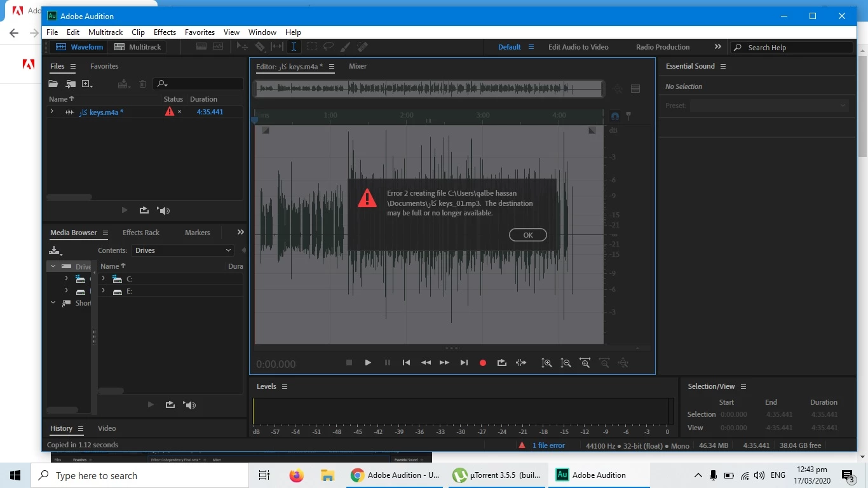The image size is (868, 488).
Task: Select the Time Selection tool
Action: [294, 46]
